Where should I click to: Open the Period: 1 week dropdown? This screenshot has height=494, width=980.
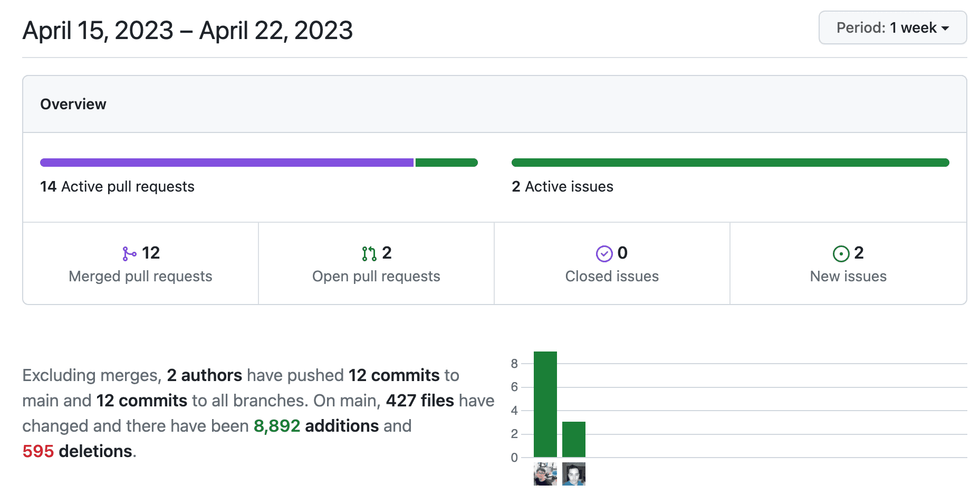click(892, 28)
